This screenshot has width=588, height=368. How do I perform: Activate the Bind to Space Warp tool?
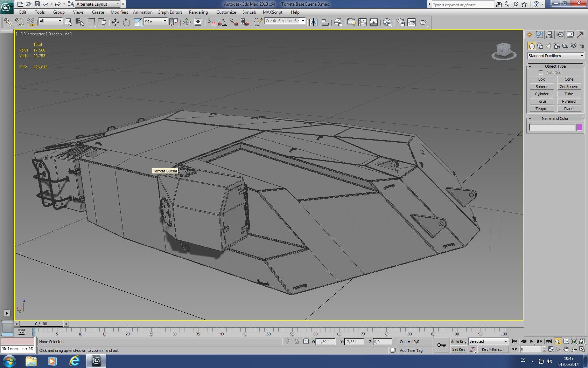(x=31, y=22)
